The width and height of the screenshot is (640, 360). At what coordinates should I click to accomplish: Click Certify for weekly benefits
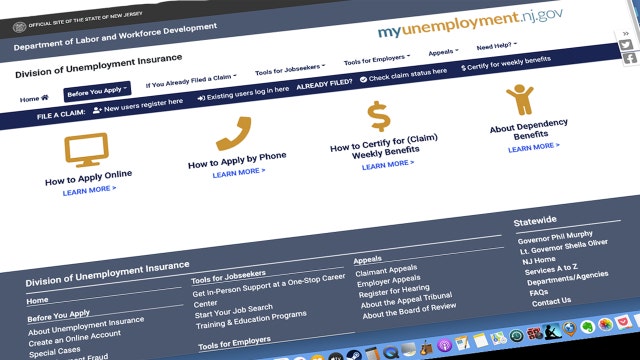click(x=506, y=63)
